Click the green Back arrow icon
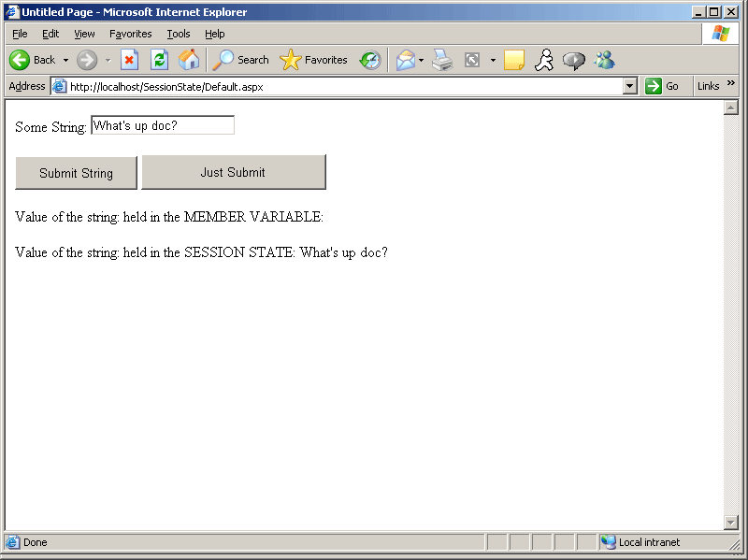 coord(20,60)
